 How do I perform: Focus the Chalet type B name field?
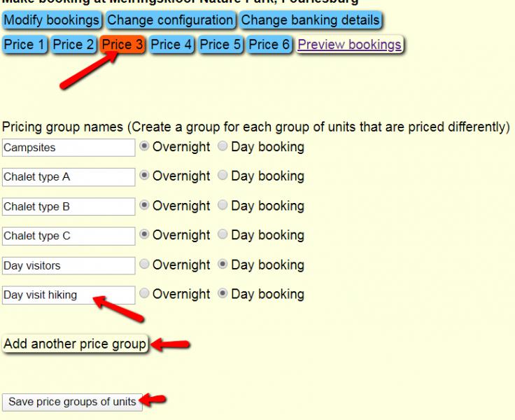[x=69, y=206]
